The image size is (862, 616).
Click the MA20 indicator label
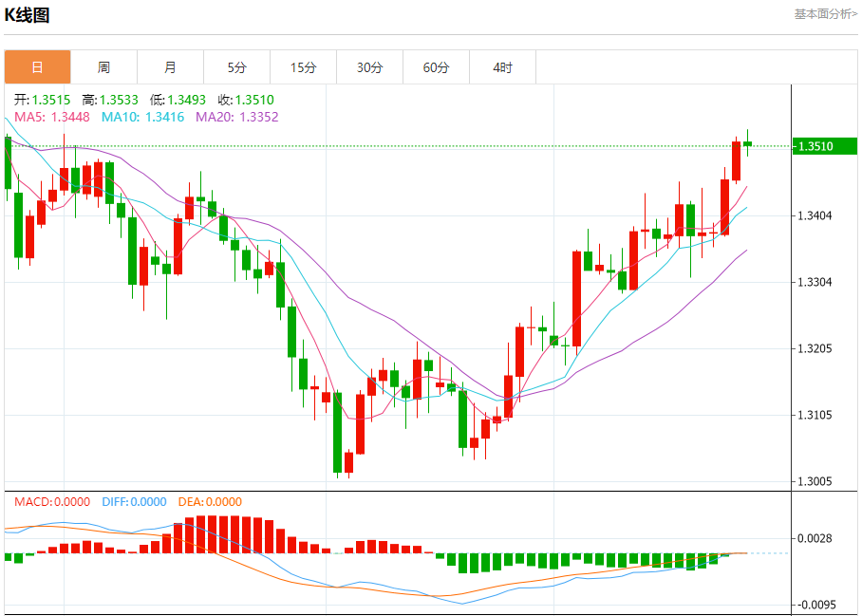click(x=236, y=117)
